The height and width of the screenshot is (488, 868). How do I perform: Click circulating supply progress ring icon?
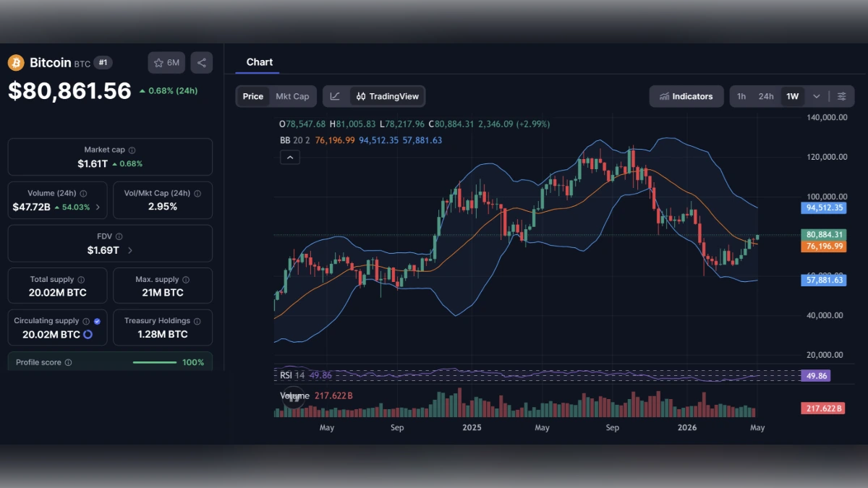click(88, 334)
